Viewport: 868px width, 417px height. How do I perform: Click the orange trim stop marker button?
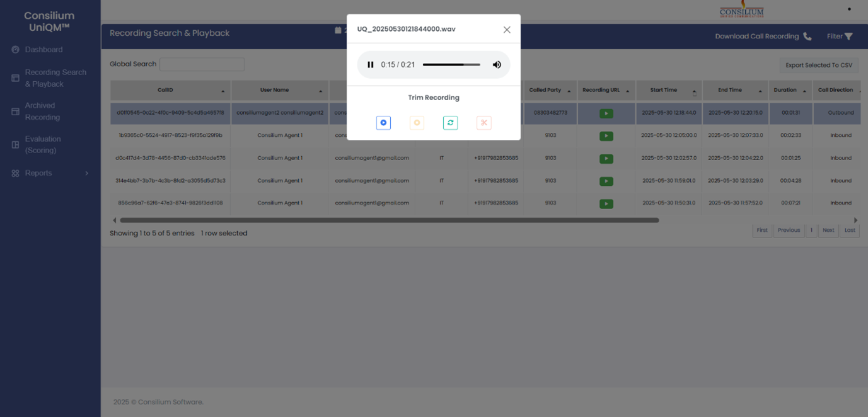(x=417, y=123)
